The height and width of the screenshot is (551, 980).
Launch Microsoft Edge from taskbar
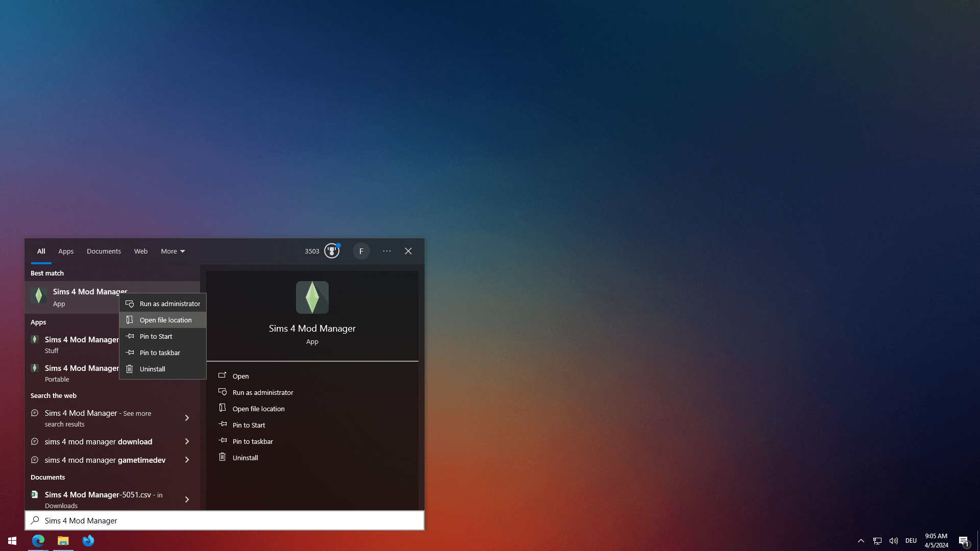point(38,541)
